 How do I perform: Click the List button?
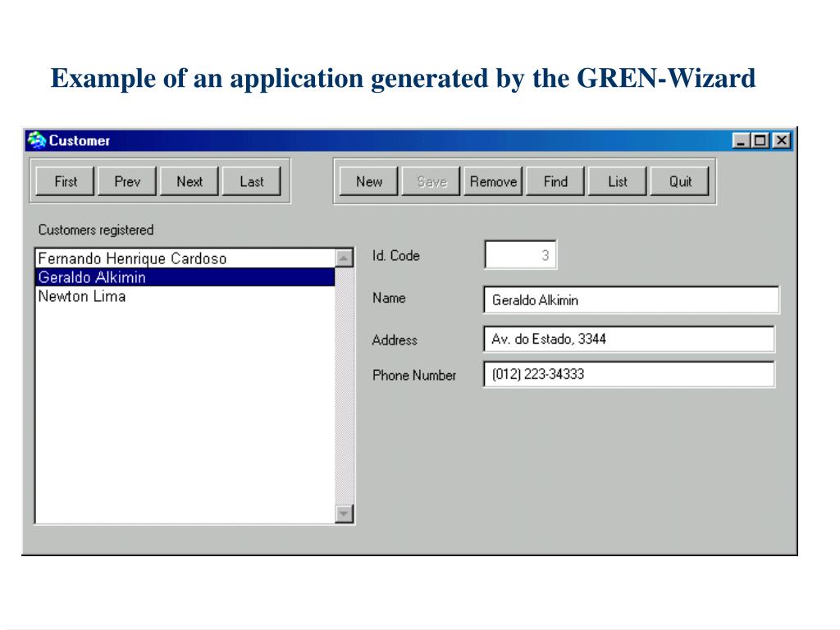coord(618,181)
